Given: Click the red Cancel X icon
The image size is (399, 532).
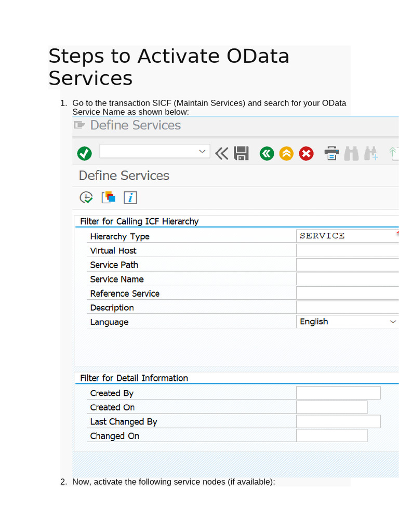Looking at the screenshot, I should [x=307, y=153].
